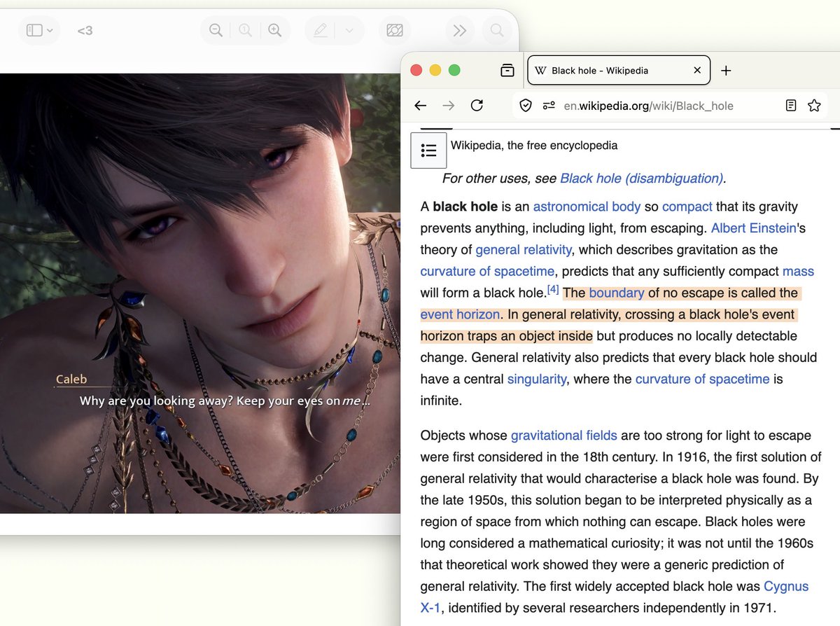Viewport: 840px width, 626px height.
Task: Follow the "mass" hyperlink
Action: click(798, 271)
